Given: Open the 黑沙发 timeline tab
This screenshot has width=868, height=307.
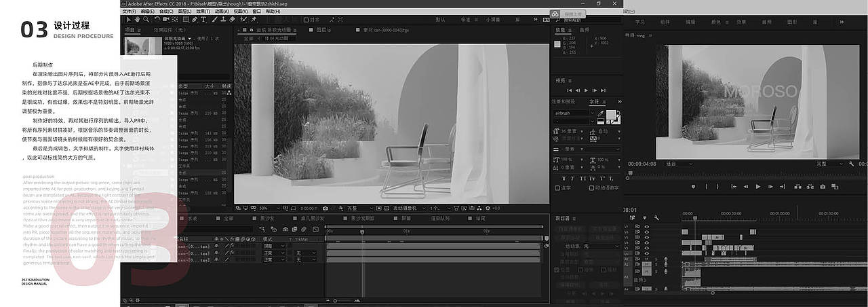Looking at the screenshot, I should point(267,219).
